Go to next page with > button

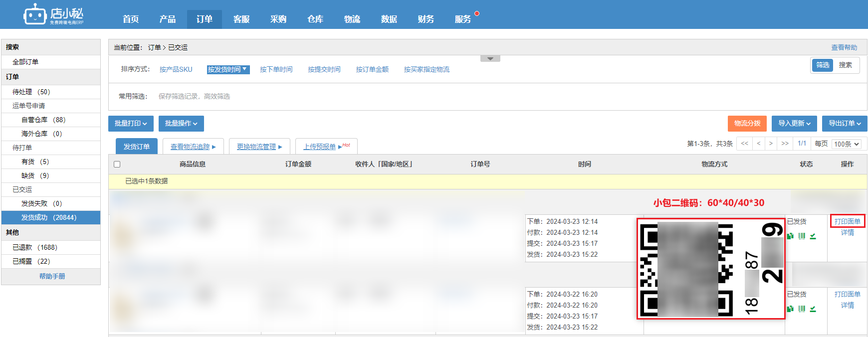pyautogui.click(x=771, y=144)
